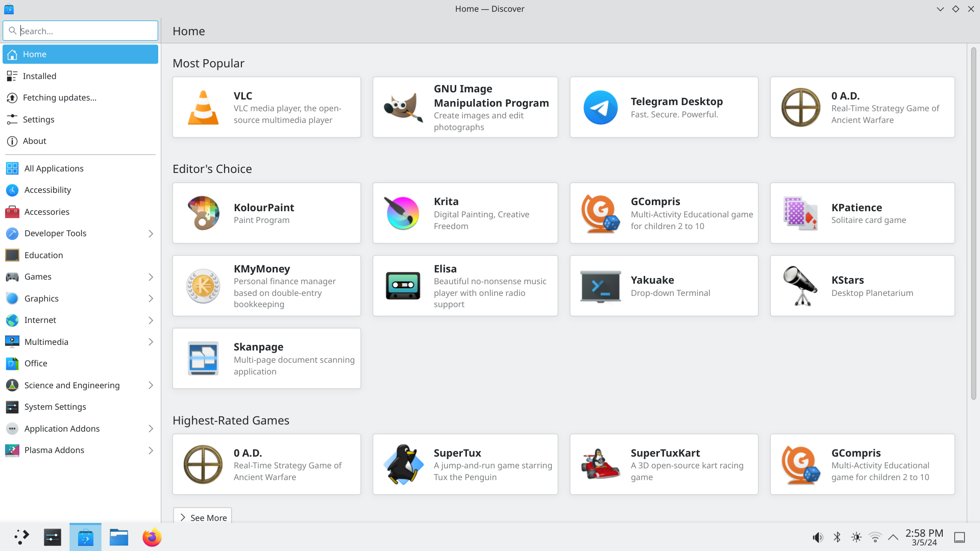980x551 pixels.
Task: Open Dolphin file manager in taskbar
Action: coord(119,537)
